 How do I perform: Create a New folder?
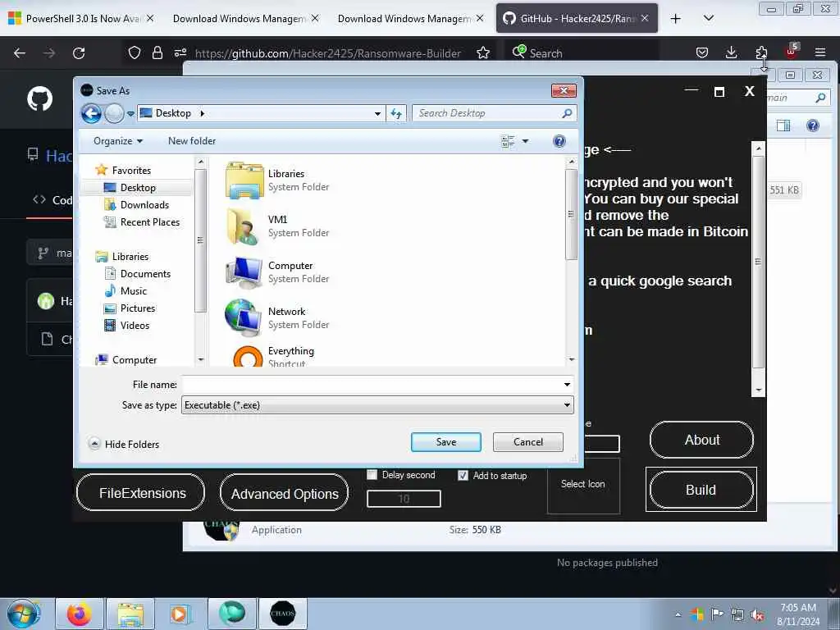pyautogui.click(x=192, y=141)
